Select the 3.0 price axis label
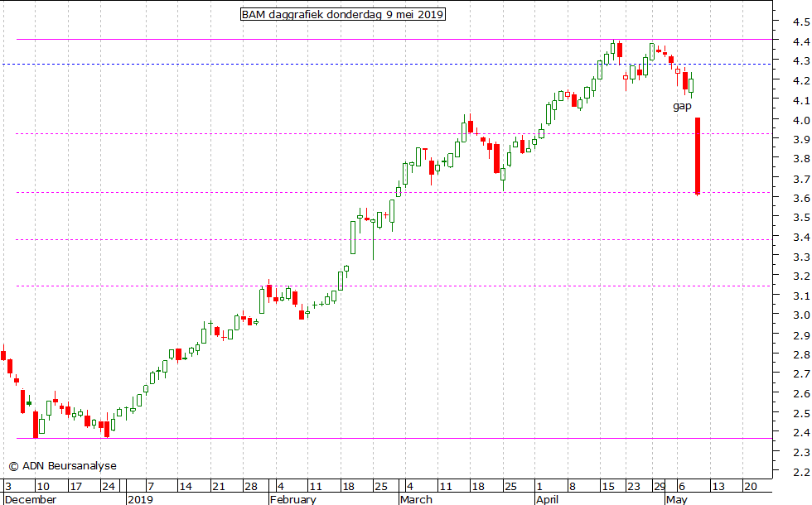 [801, 315]
